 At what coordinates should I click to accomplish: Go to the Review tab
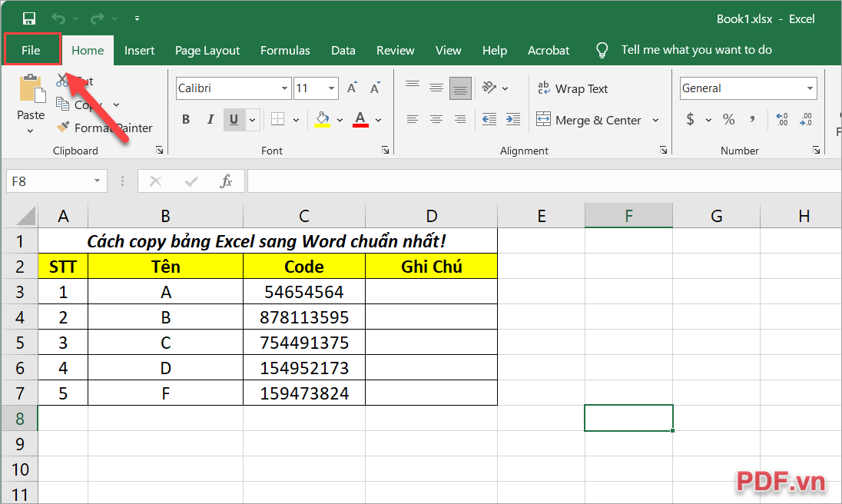click(395, 51)
